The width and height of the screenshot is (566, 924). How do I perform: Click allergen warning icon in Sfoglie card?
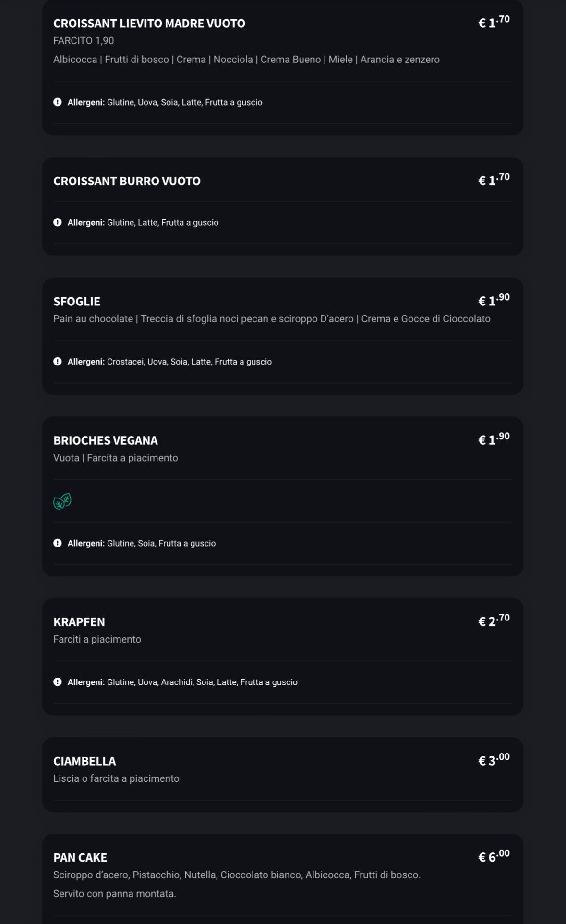58,362
